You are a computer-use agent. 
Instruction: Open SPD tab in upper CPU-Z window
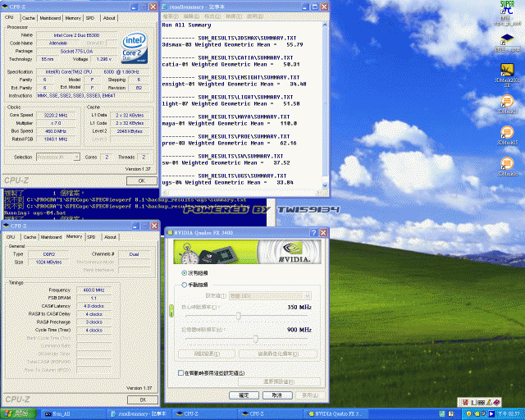90,18
